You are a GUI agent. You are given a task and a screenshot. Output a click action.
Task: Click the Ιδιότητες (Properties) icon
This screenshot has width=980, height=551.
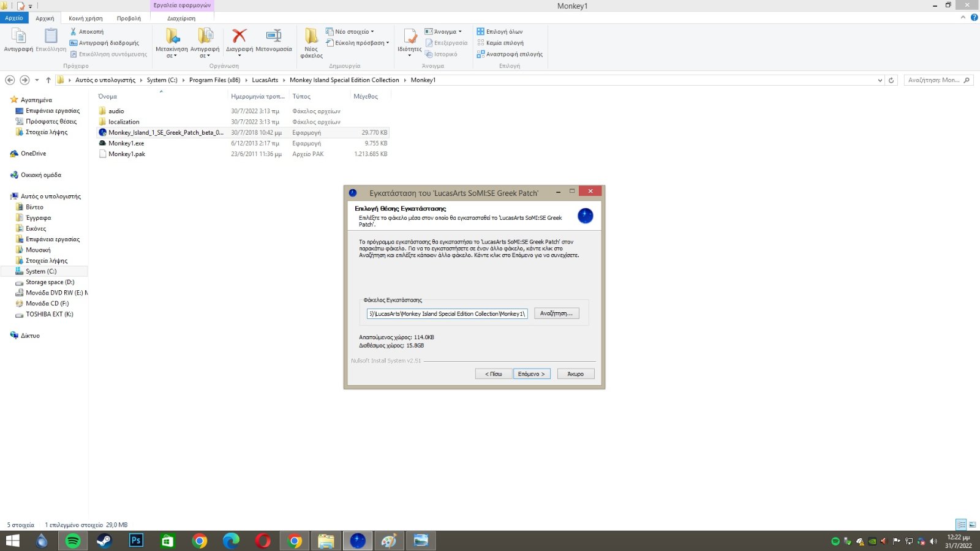pyautogui.click(x=410, y=37)
